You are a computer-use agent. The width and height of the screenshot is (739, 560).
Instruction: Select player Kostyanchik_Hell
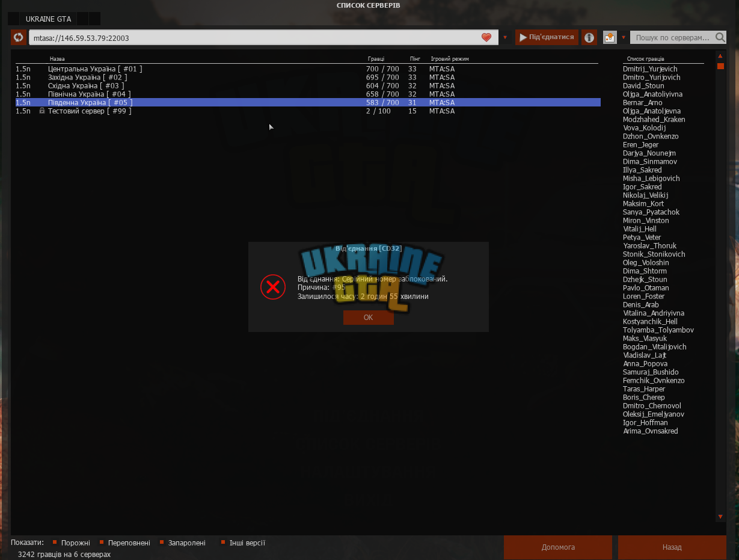pyautogui.click(x=650, y=322)
